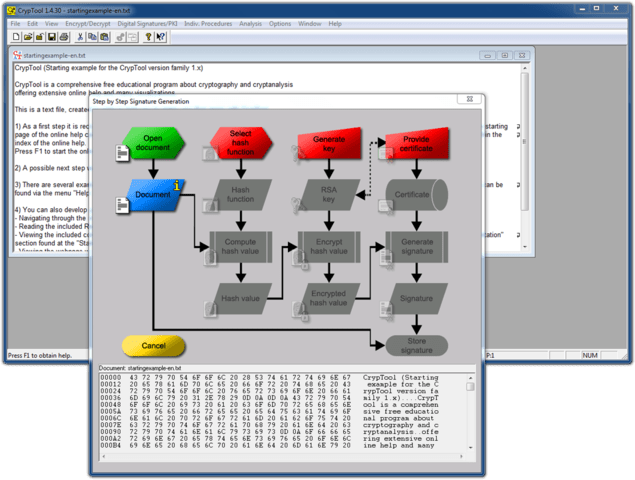Click the Open file toolbar icon
The width and height of the screenshot is (635, 480).
tap(28, 37)
